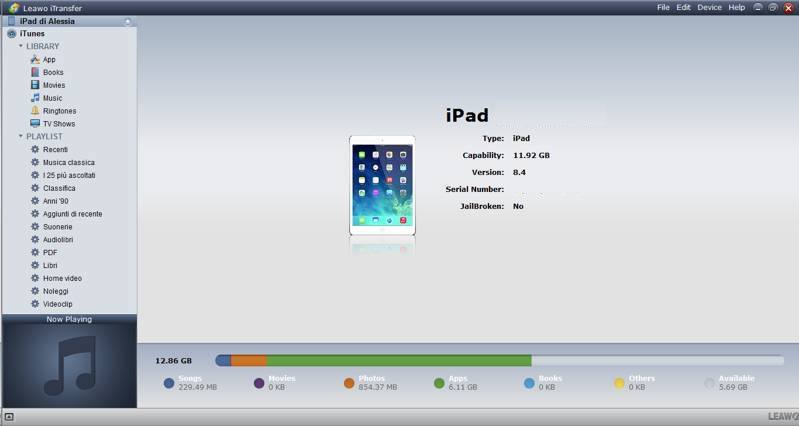799x426 pixels.
Task: Select Ringtones in the library
Action: point(58,111)
